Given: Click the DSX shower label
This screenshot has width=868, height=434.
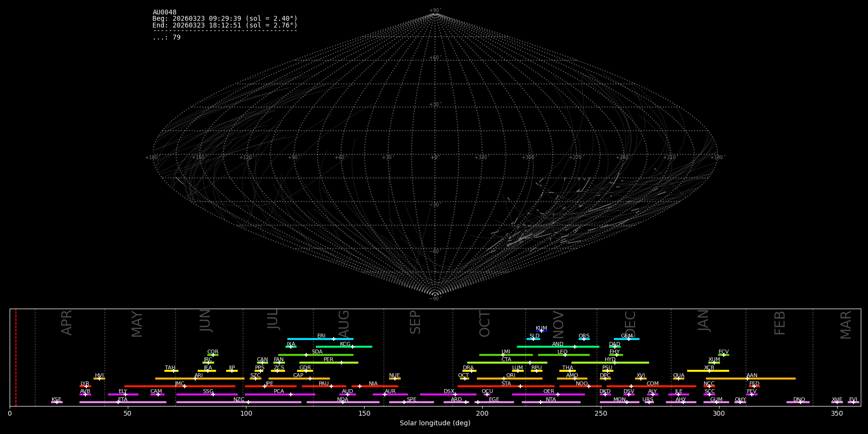Looking at the screenshot, I should coord(449,392).
